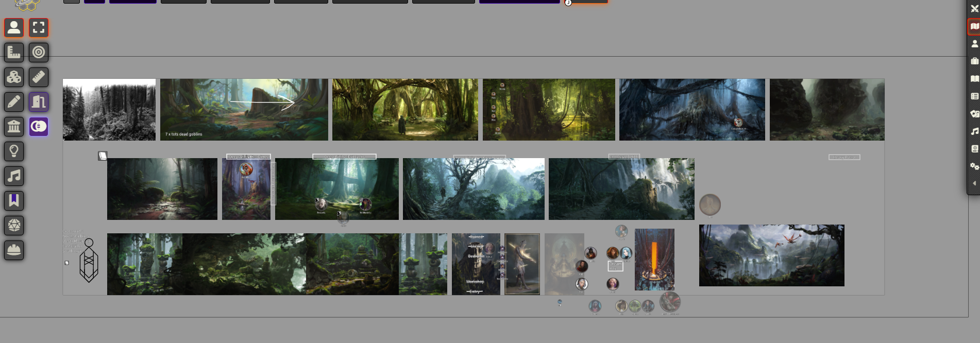Viewport: 980px width, 343px height.
Task: Open the Tile Controls cubes tool
Action: (14, 77)
